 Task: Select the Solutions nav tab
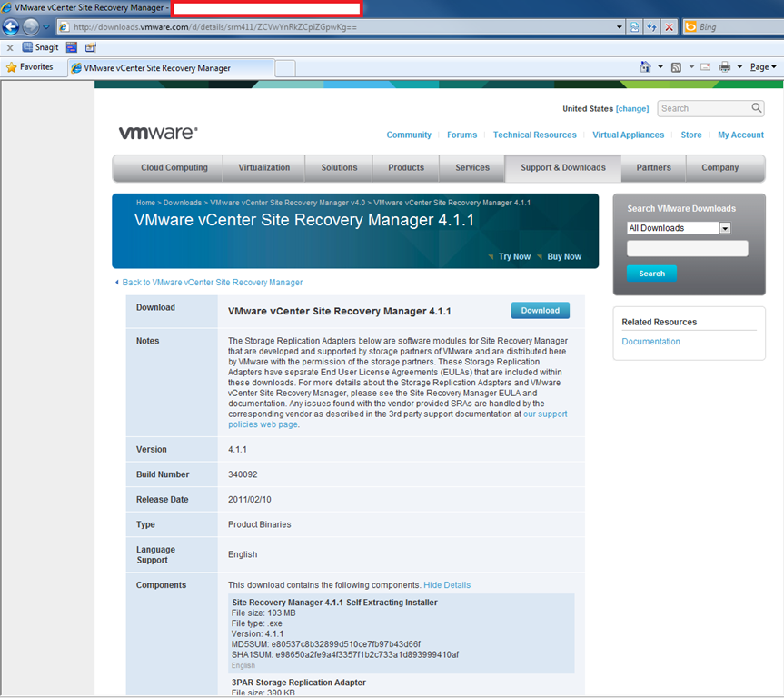pos(339,168)
